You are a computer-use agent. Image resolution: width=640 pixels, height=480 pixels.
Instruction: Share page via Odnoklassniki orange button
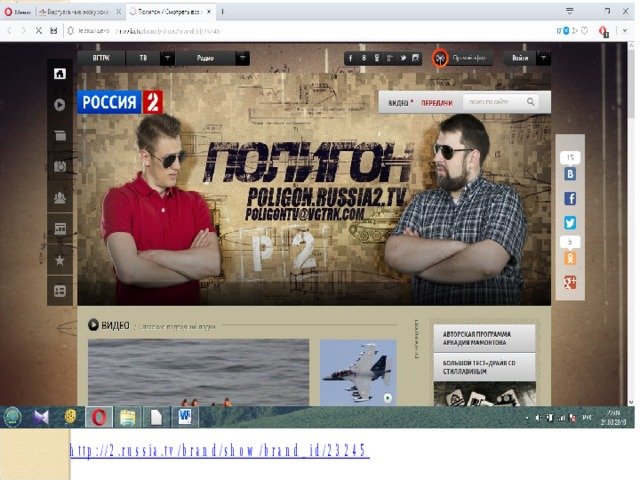570,258
